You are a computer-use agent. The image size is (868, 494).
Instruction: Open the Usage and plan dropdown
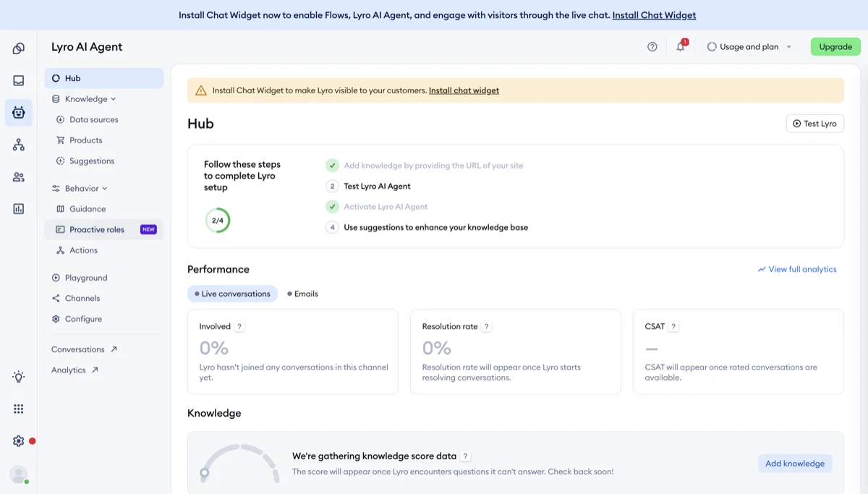pyautogui.click(x=749, y=46)
